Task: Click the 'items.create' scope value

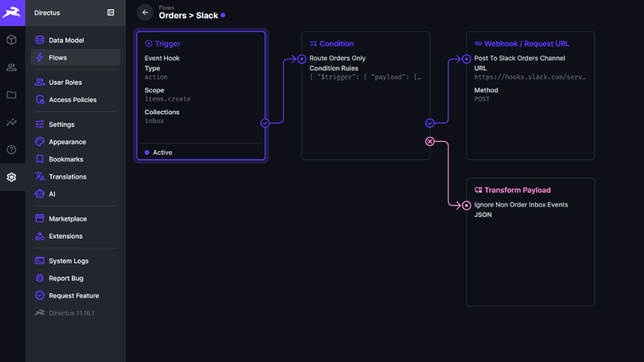Action: (x=168, y=99)
